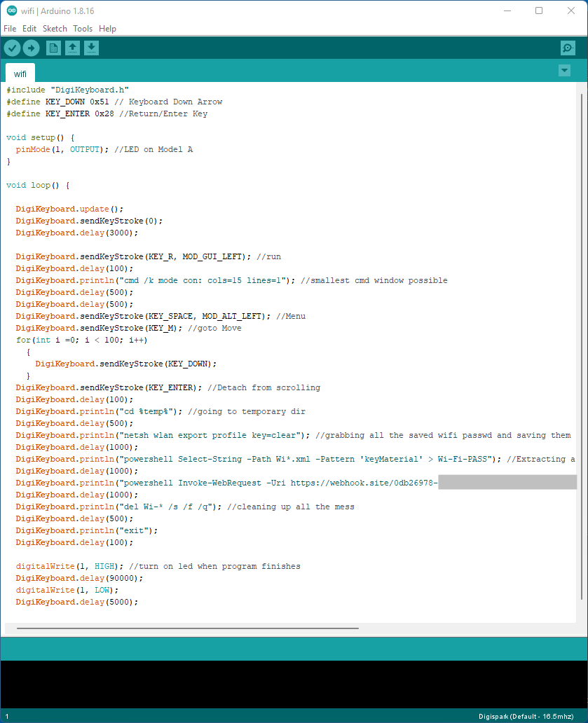Close the Arduino window

click(x=571, y=11)
